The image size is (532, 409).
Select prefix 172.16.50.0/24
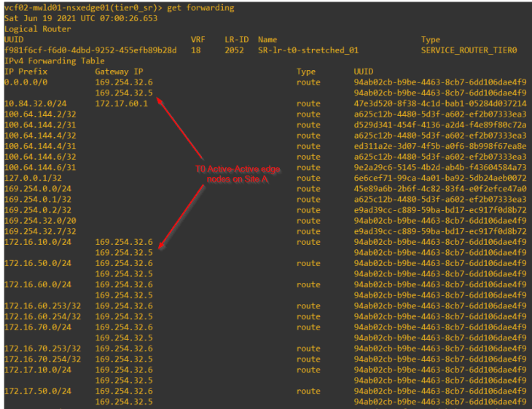pos(38,263)
